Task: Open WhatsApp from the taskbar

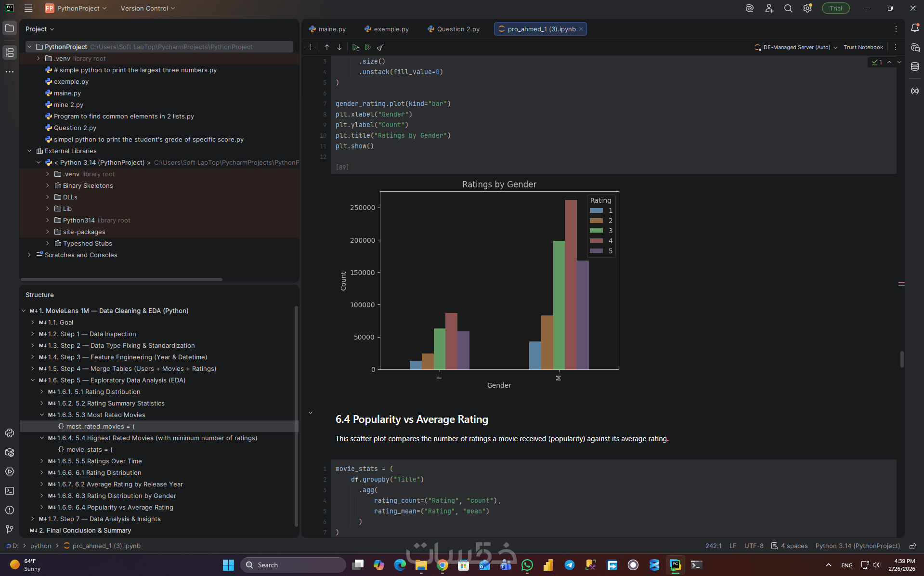Action: 527,565
